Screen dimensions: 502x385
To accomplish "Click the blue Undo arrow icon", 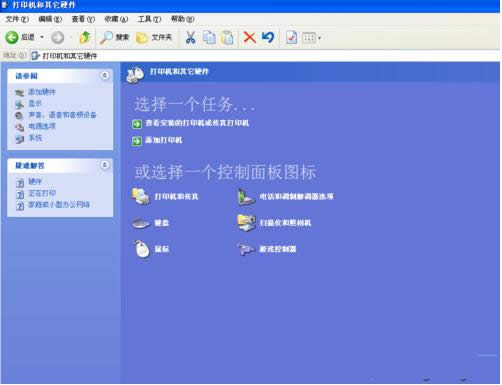I will pos(268,37).
